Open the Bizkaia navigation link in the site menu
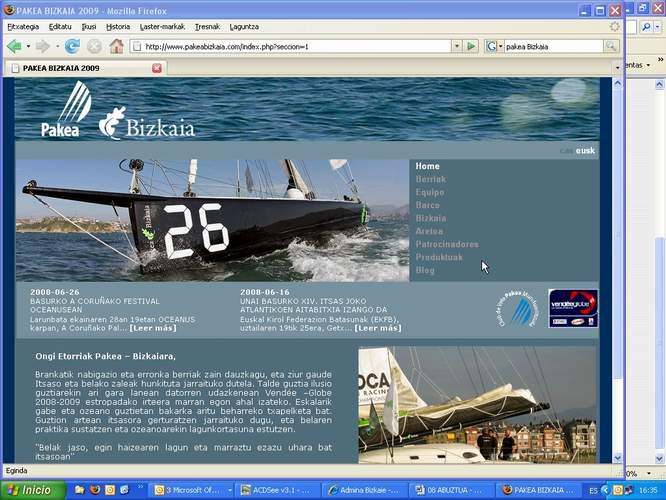 coord(431,218)
